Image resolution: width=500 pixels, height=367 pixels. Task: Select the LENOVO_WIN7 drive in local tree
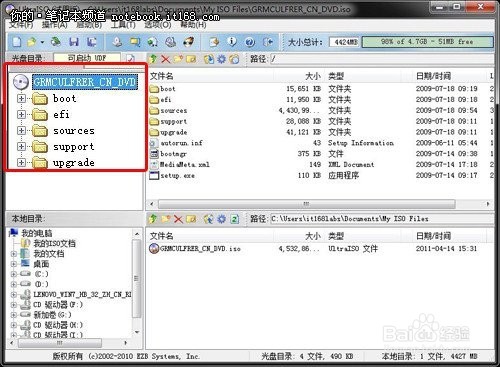click(82, 295)
